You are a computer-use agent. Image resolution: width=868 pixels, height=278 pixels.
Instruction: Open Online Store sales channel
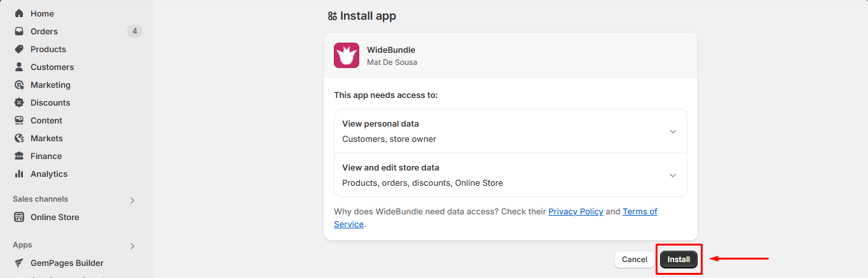(55, 217)
